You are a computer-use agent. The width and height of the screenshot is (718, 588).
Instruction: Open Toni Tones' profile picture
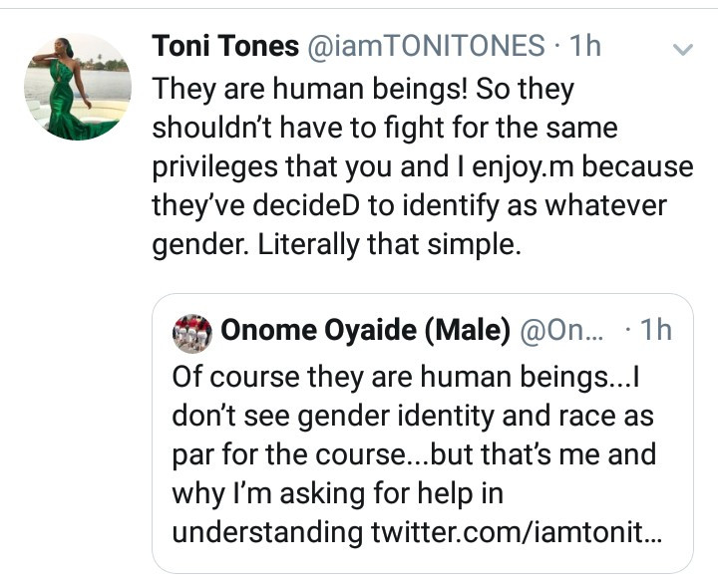(x=78, y=86)
